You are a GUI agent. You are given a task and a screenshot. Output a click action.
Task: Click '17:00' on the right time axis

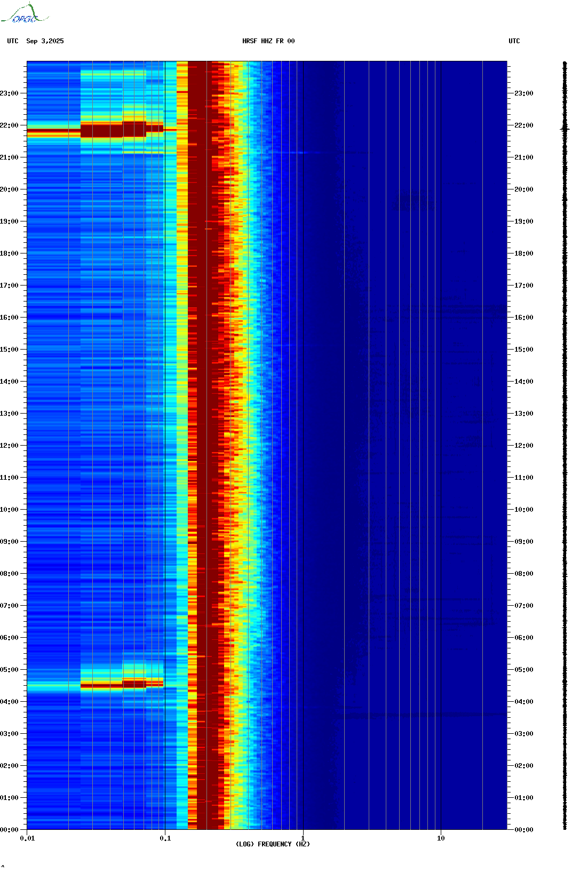pos(524,286)
